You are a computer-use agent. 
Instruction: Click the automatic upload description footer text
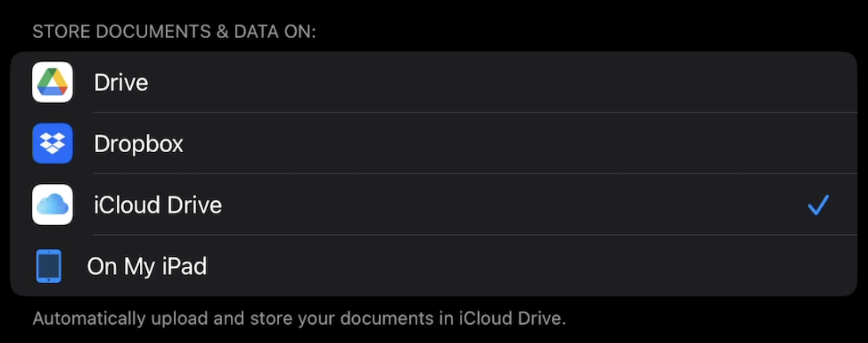coord(299,318)
